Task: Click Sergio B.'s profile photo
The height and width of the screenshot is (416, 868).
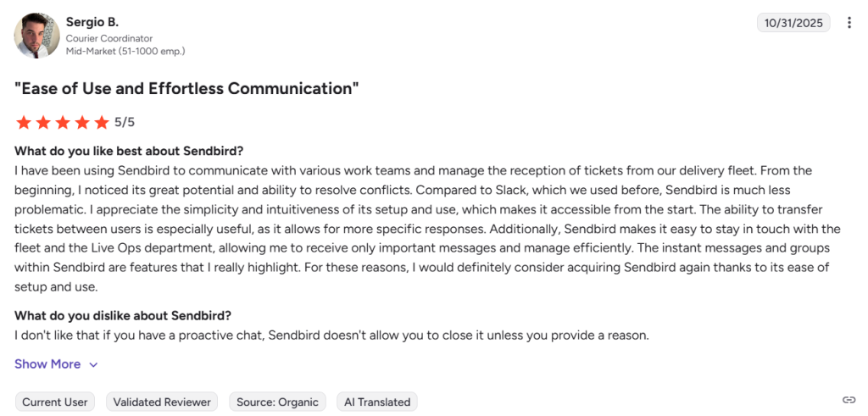Action: coord(37,36)
